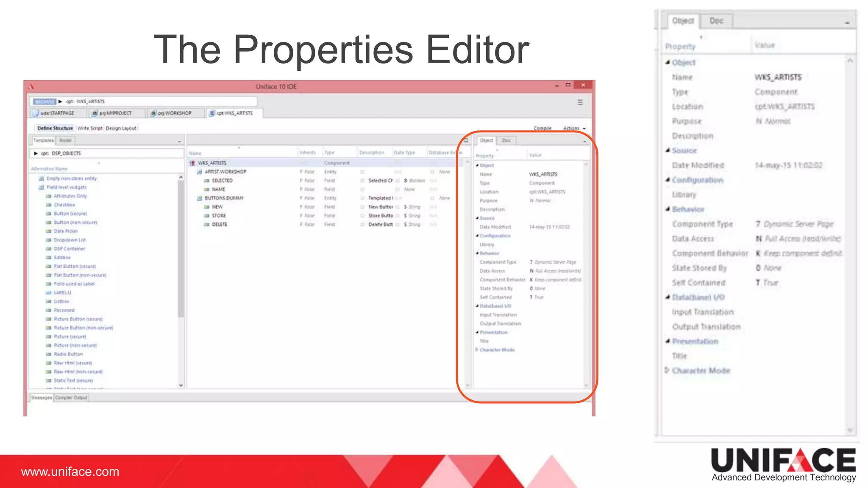Click the Field level widgets template icon

(42, 187)
